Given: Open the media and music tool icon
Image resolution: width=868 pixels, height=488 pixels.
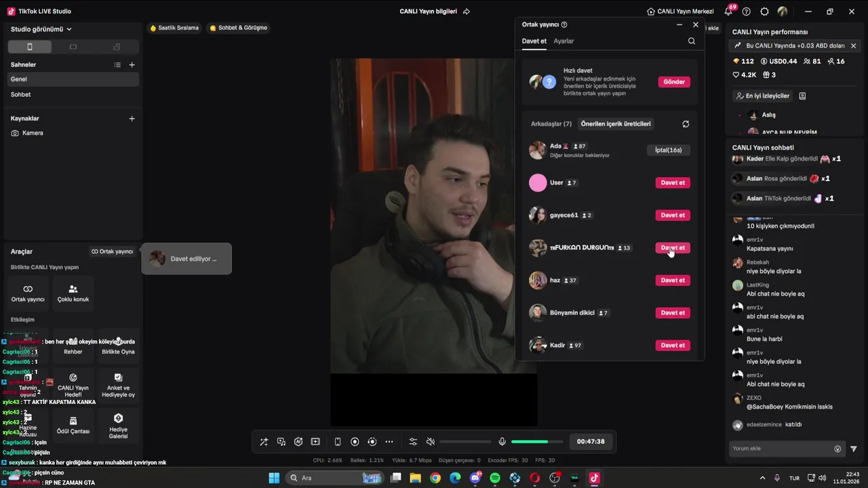Looking at the screenshot, I should click(x=281, y=442).
